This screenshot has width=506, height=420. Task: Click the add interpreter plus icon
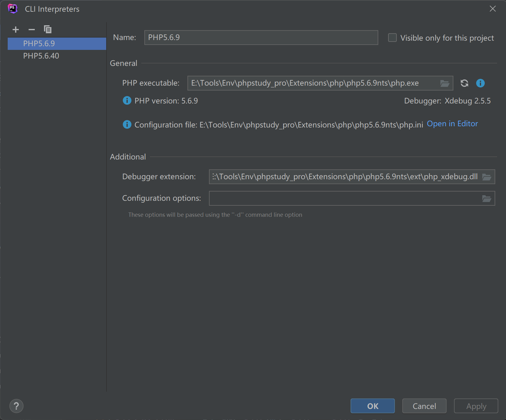tap(16, 30)
